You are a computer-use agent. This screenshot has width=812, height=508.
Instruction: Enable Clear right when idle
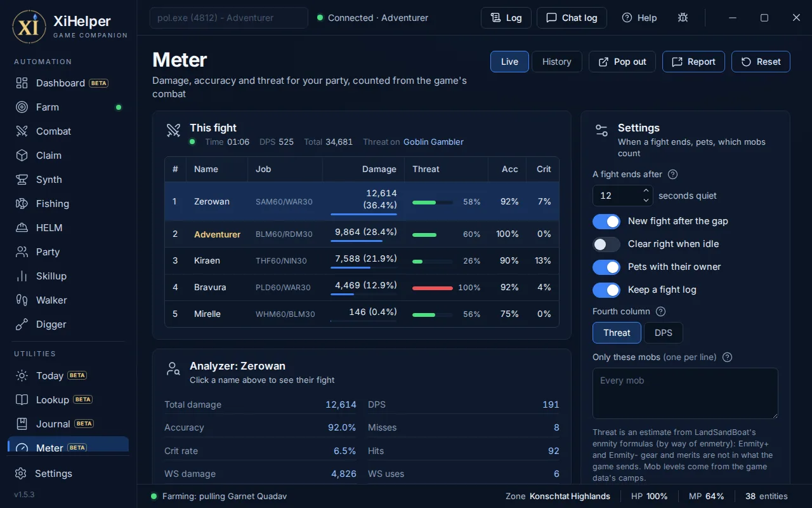[606, 244]
